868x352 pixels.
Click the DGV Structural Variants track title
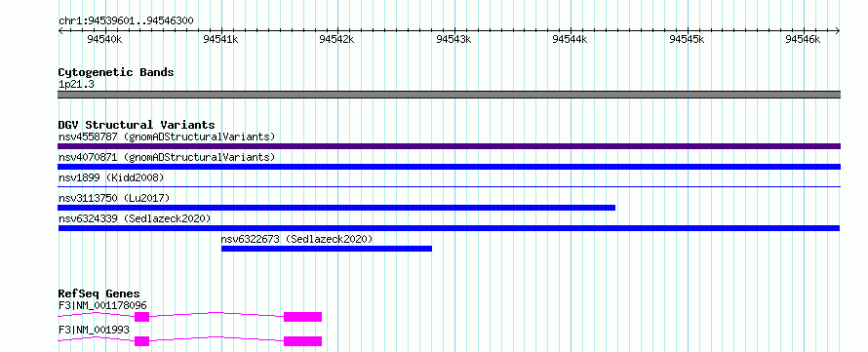point(137,125)
